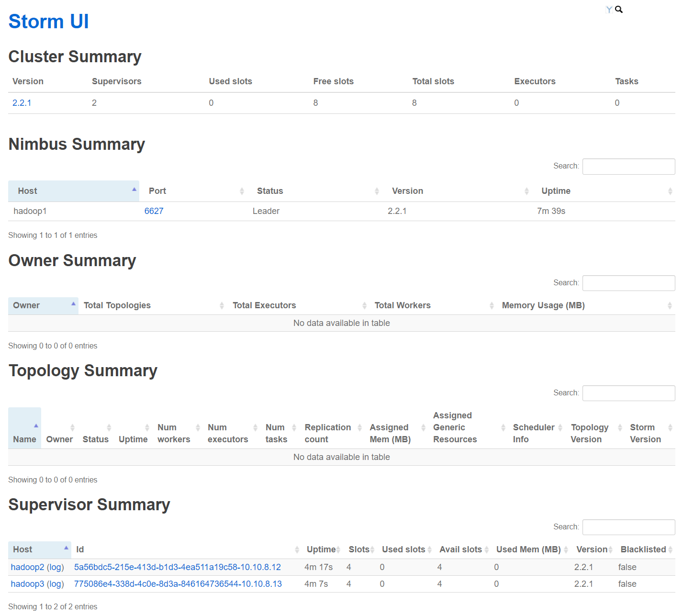
Task: Open the 2.2.1 version link in Cluster Summary
Action: (x=22, y=103)
